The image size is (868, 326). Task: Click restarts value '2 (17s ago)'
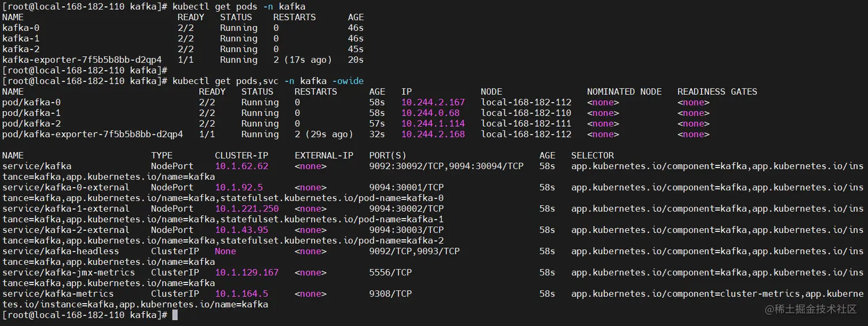tap(303, 60)
